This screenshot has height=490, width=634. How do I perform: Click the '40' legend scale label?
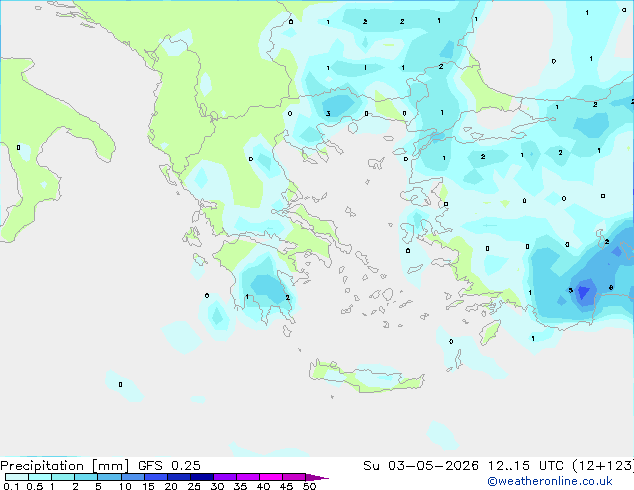click(x=263, y=486)
